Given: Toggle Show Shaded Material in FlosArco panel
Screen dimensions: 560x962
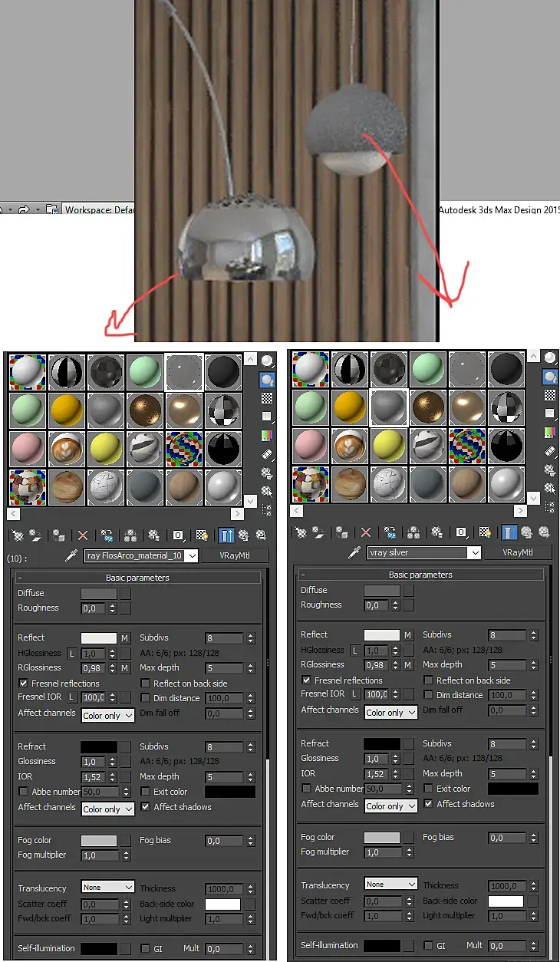Looking at the screenshot, I should click(x=202, y=535).
